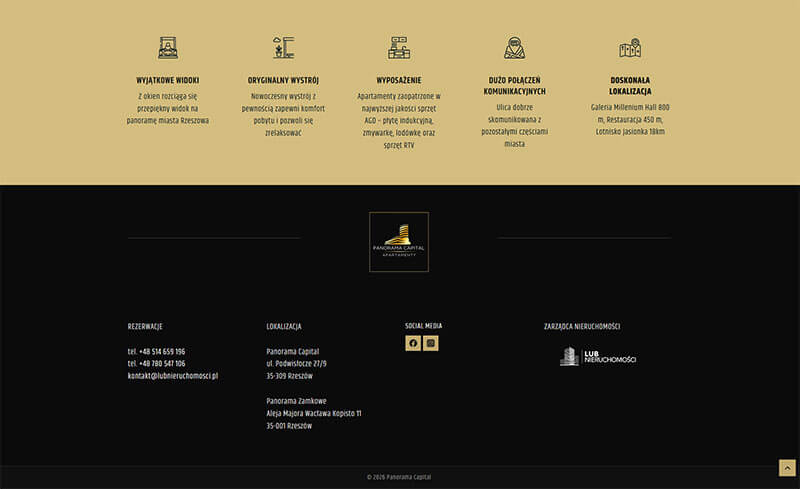Open the Instagram social media profile
This screenshot has height=489, width=800.
pyautogui.click(x=431, y=343)
